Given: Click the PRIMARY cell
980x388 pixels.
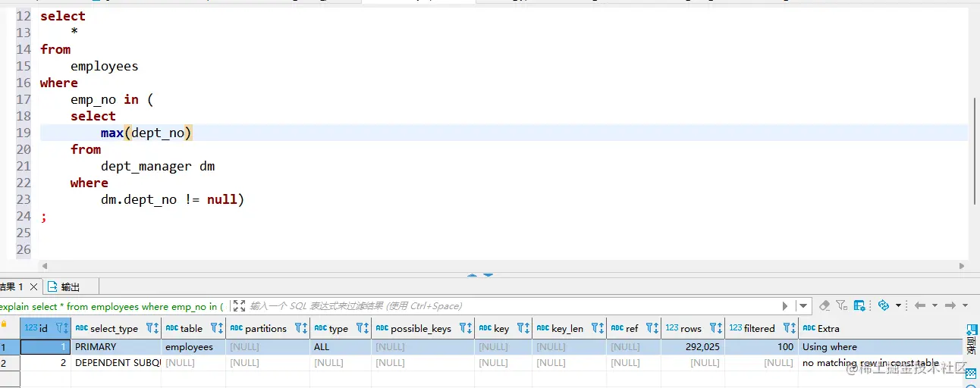Looking at the screenshot, I should pyautogui.click(x=116, y=346).
